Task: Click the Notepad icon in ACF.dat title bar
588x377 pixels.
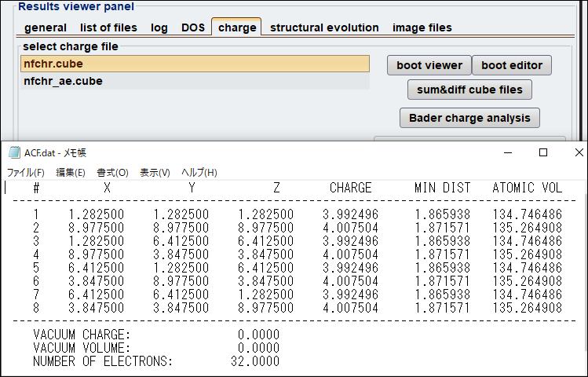Action: 14,152
